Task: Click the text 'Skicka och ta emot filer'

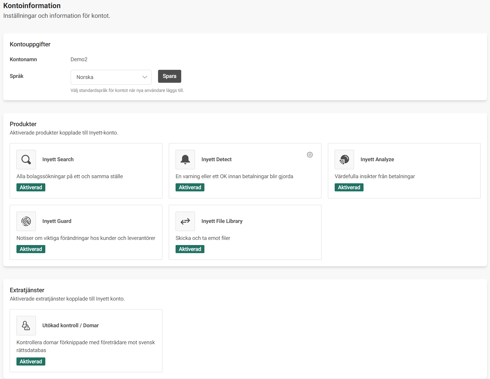Action: [x=203, y=238]
